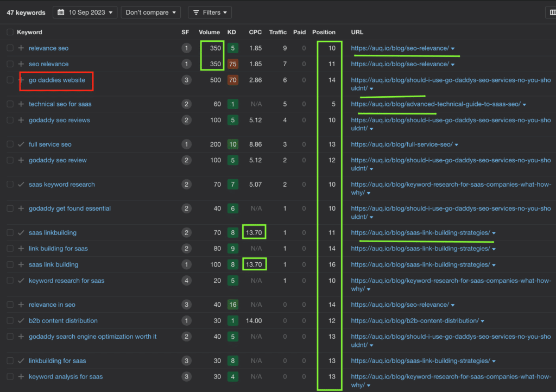Click plus icon for 'godaddy seo review' row
Image resolution: width=556 pixels, height=392 pixels.
point(21,160)
